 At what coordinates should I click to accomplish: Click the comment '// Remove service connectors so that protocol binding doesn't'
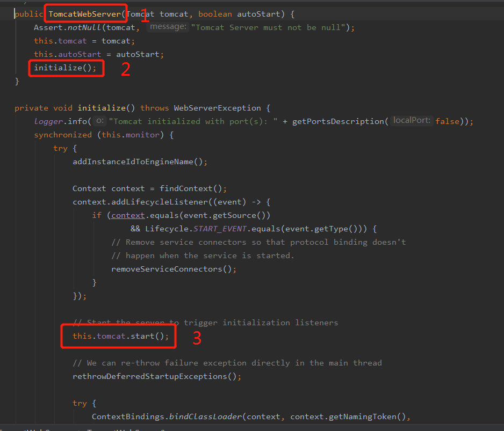258,242
